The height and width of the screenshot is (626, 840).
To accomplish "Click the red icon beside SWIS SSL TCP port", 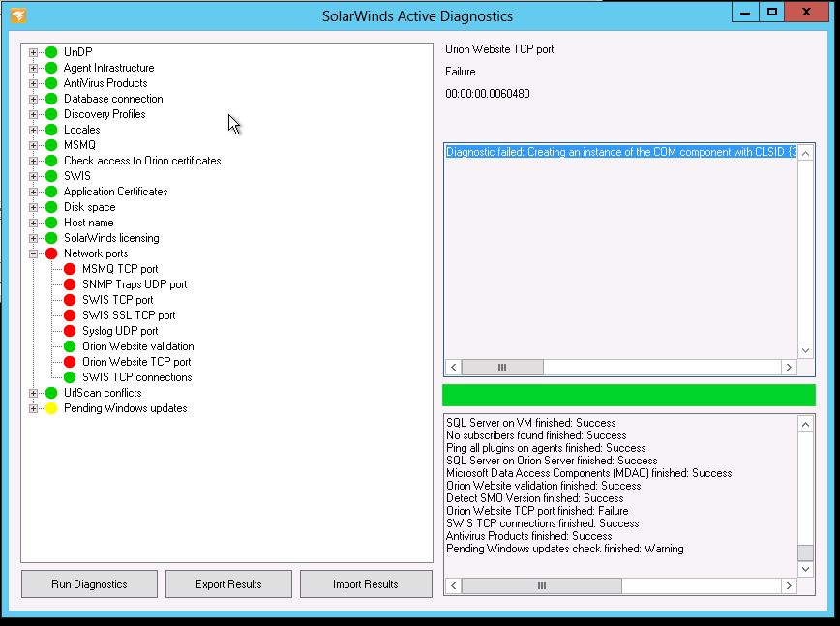I will pos(70,315).
